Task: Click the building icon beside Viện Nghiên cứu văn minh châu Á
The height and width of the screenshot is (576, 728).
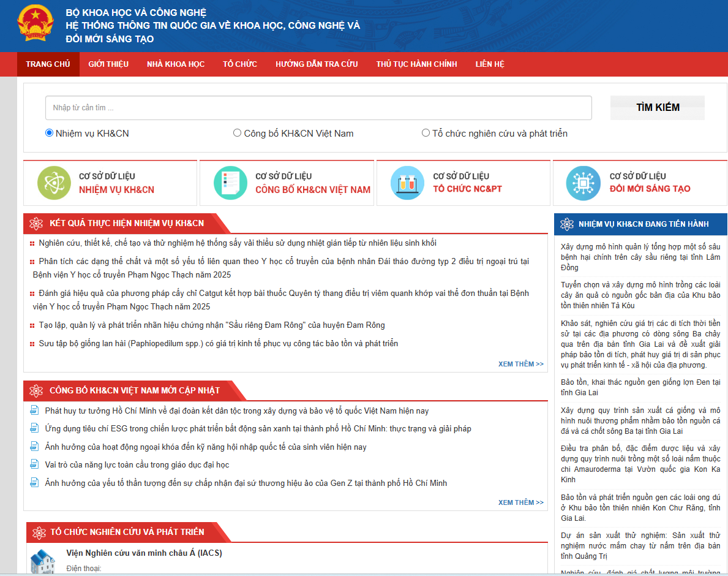Action: pyautogui.click(x=43, y=561)
